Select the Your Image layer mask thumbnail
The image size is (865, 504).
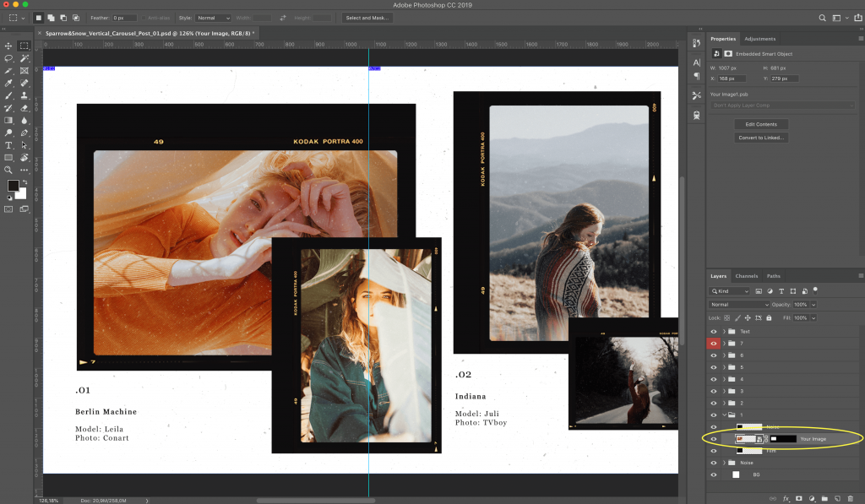[x=783, y=439]
